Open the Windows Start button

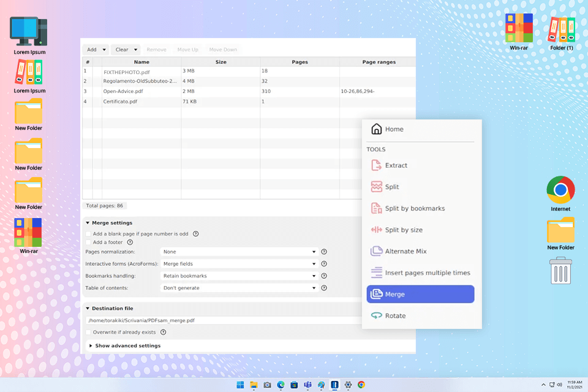[x=240, y=385]
